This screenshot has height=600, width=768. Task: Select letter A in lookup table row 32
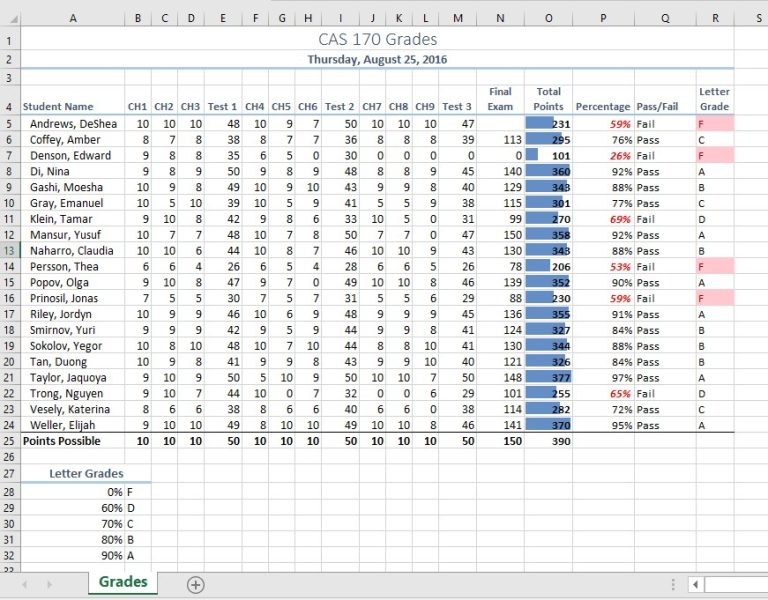tap(138, 555)
